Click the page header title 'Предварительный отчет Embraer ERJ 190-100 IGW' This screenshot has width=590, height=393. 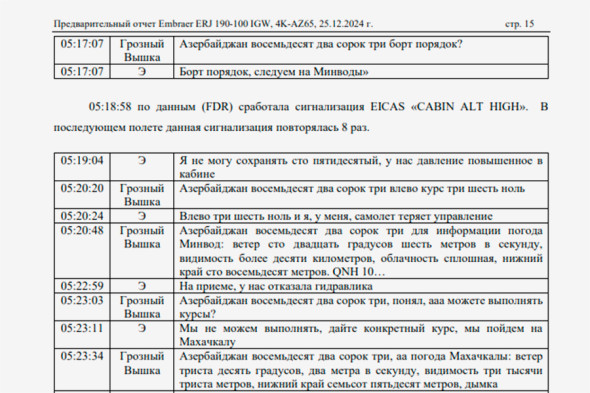pos(162,24)
